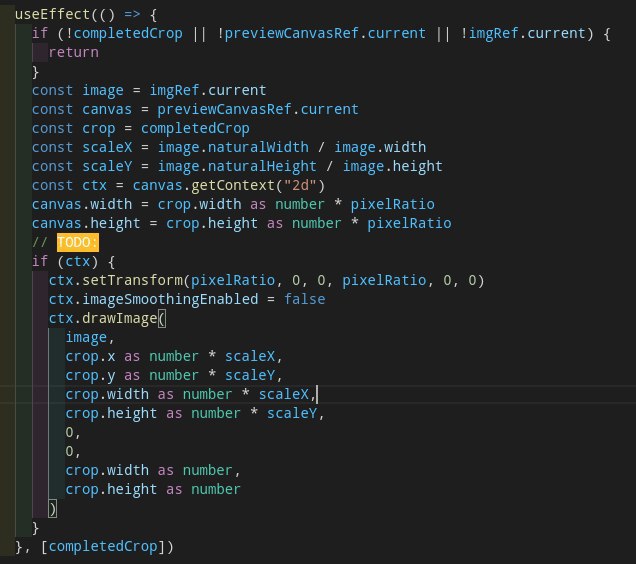Click the ctx.drawImage call

tap(107, 319)
